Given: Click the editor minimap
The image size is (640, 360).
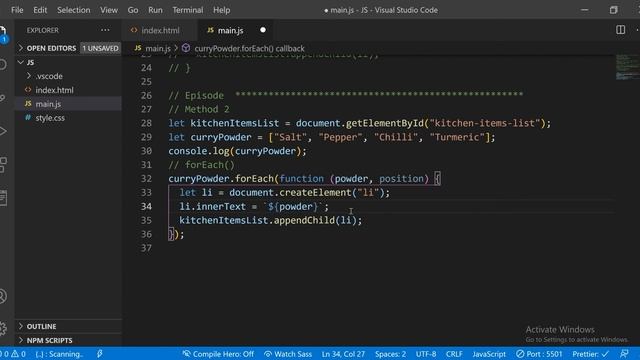Looking at the screenshot, I should tap(627, 67).
